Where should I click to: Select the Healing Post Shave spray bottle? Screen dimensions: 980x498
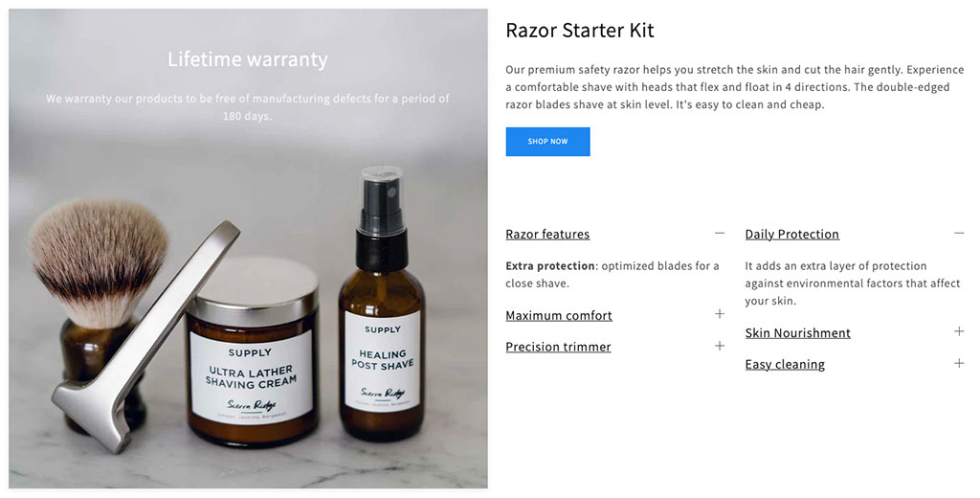click(381, 304)
